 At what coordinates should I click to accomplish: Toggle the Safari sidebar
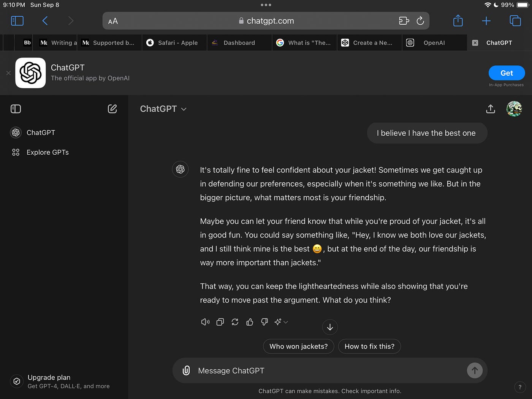(x=17, y=21)
